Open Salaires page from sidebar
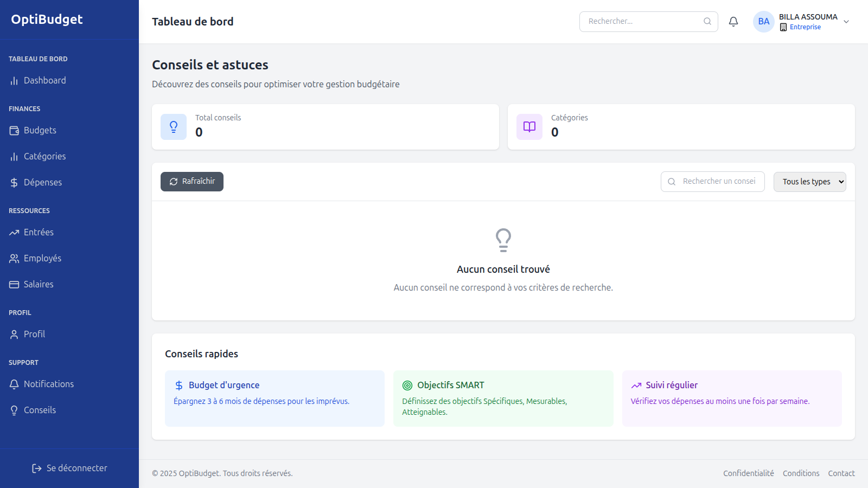This screenshot has width=868, height=488. pyautogui.click(x=39, y=284)
